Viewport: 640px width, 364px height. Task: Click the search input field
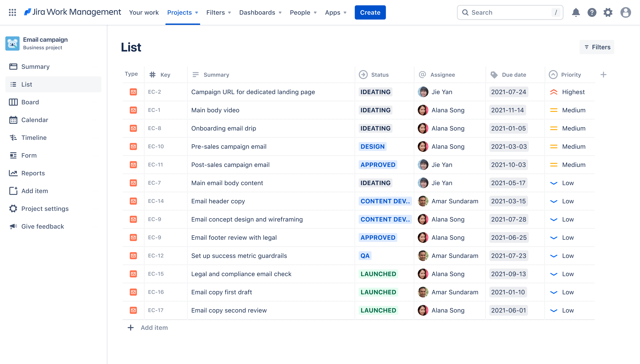pyautogui.click(x=510, y=12)
